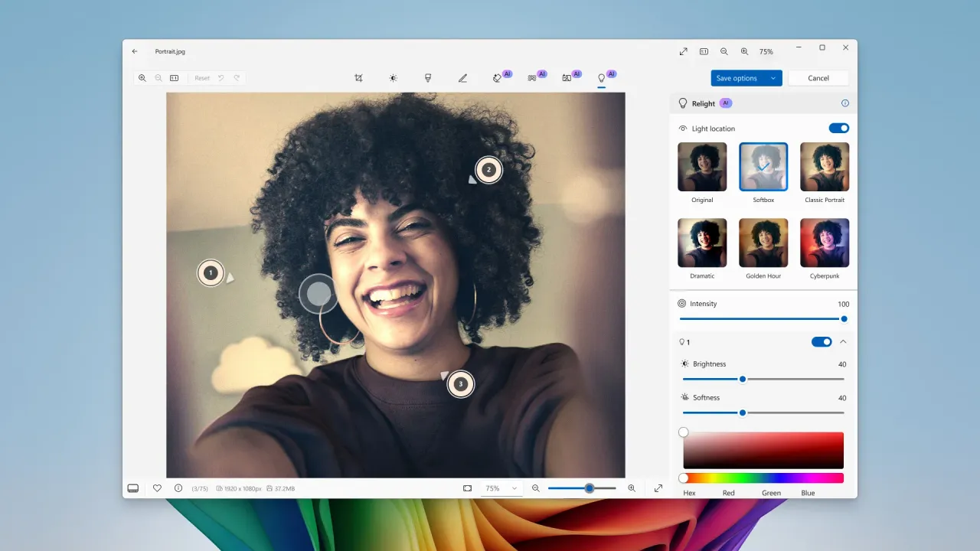The height and width of the screenshot is (551, 980).
Task: Click the back arrow beside Portrait.jpg
Action: tap(135, 51)
